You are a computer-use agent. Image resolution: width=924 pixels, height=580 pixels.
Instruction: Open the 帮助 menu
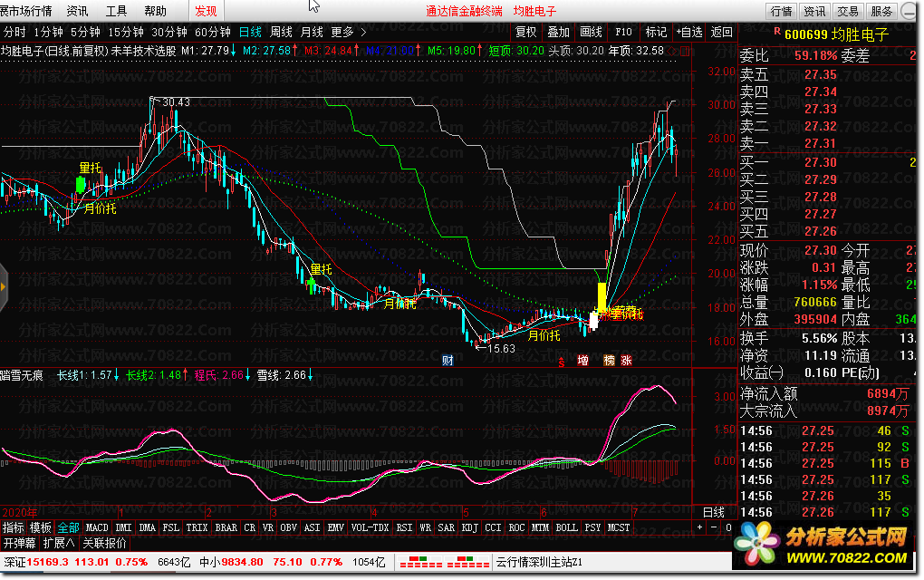pyautogui.click(x=155, y=11)
